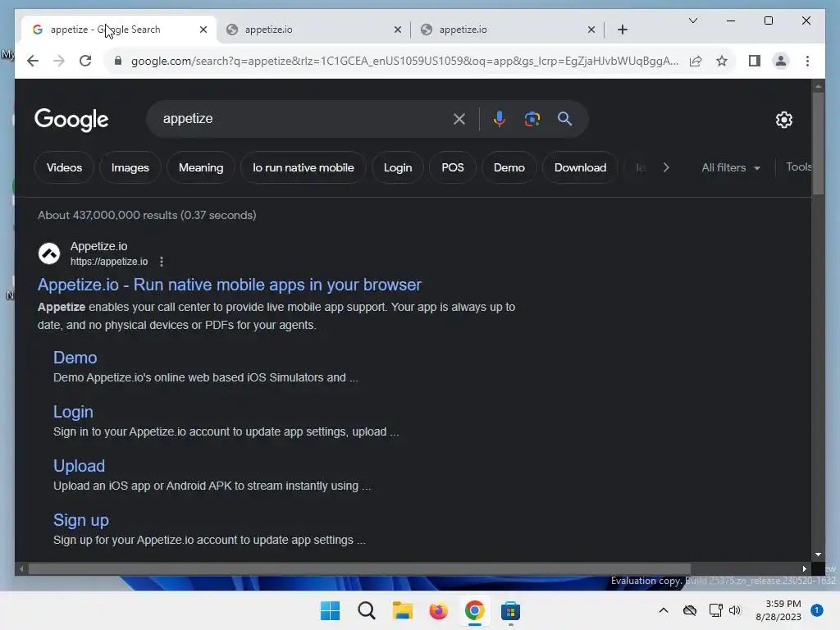840x630 pixels.
Task: Open the three-dot menu next to appetize.io URL
Action: click(x=162, y=262)
